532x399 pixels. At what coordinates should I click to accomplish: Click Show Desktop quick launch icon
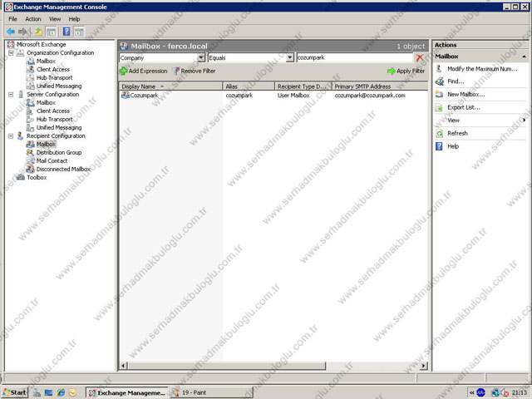coord(48,392)
